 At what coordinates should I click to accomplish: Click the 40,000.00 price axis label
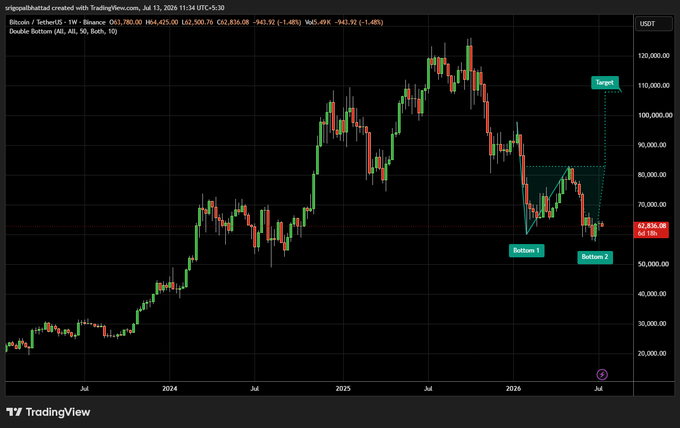[x=652, y=294]
